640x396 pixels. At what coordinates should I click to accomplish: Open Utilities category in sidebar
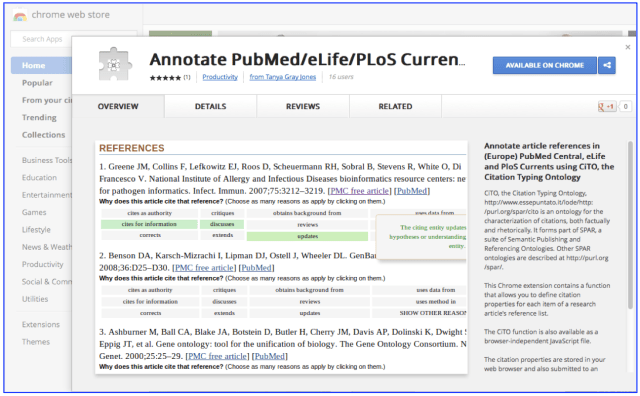click(35, 299)
